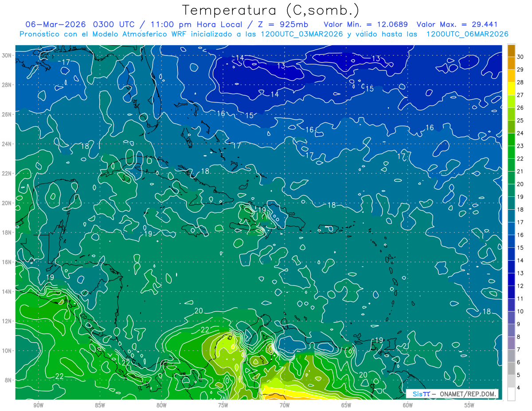
Task: Click valid-until time "1200UTC_06MAR2026"
Action: click(x=467, y=34)
